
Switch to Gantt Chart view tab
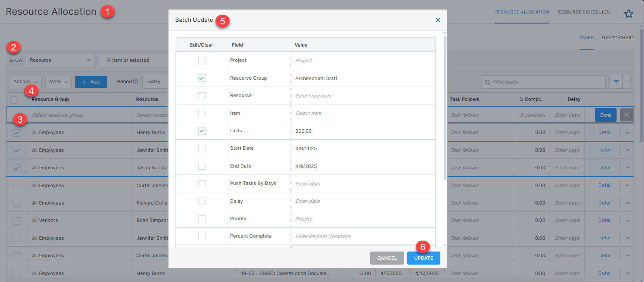coord(618,38)
